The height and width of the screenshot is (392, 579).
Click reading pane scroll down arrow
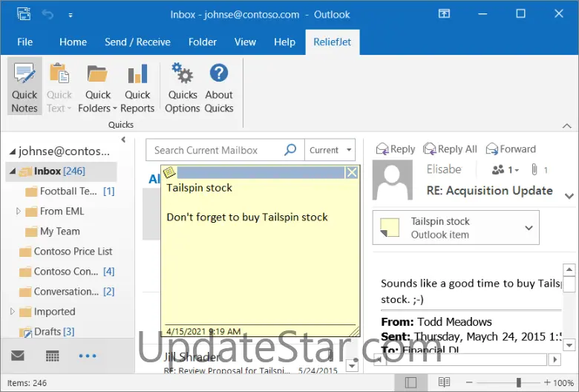point(569,345)
